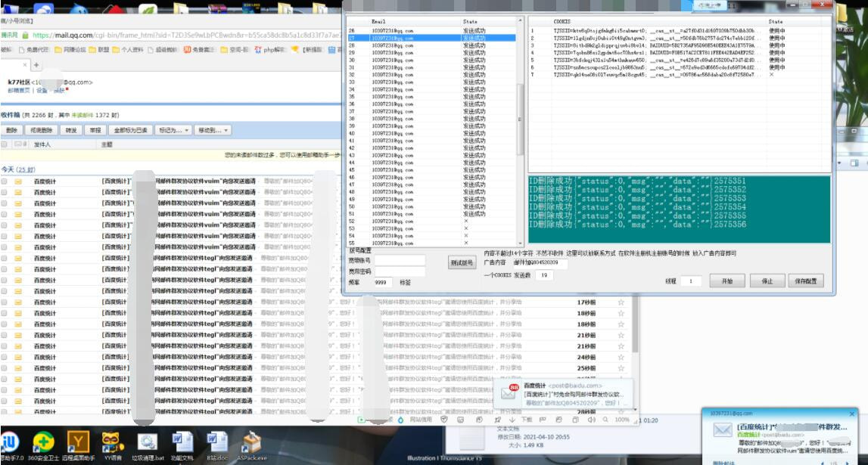Click the 频率 field showing 9999
The width and height of the screenshot is (868, 465).
382,282
